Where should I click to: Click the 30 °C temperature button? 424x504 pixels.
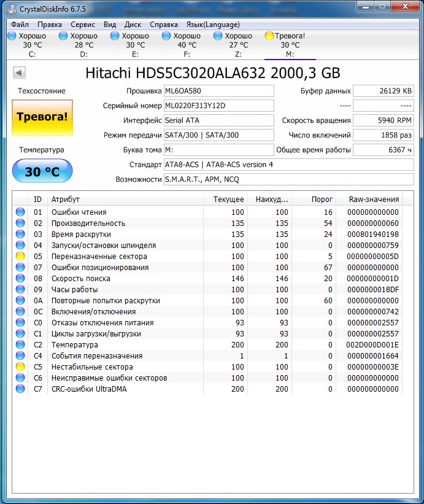42,171
